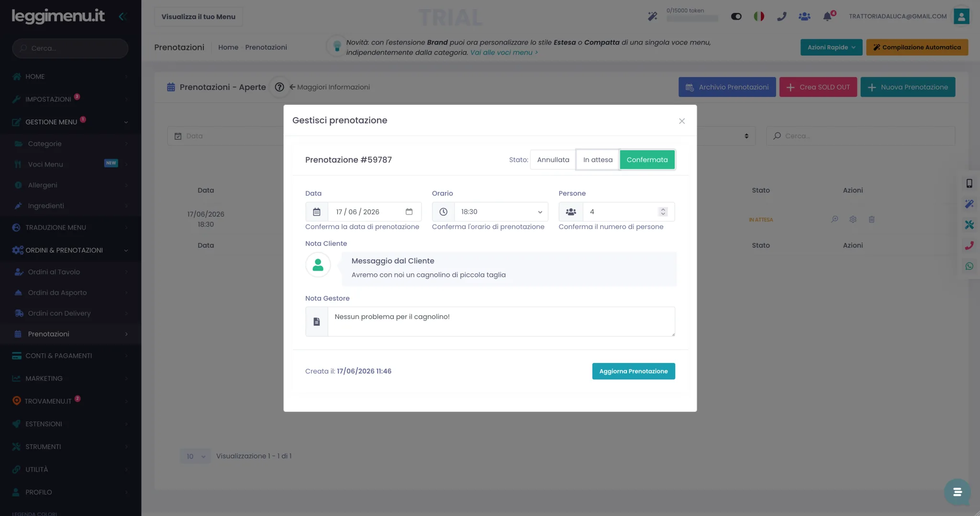The width and height of the screenshot is (980, 516).
Task: Expand TRADUZIONE MENU in sidebar
Action: [x=70, y=228]
